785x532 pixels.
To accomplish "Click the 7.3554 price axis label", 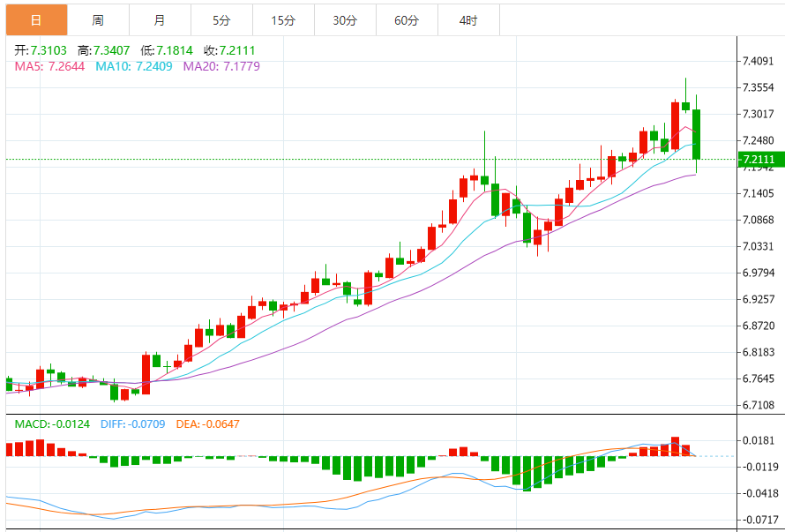I will click(x=759, y=87).
